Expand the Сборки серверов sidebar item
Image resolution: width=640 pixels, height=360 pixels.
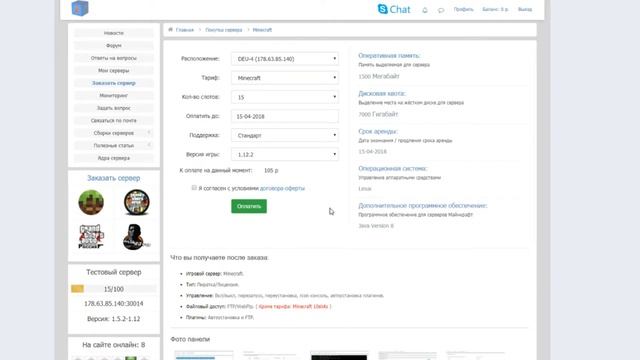[x=114, y=133]
